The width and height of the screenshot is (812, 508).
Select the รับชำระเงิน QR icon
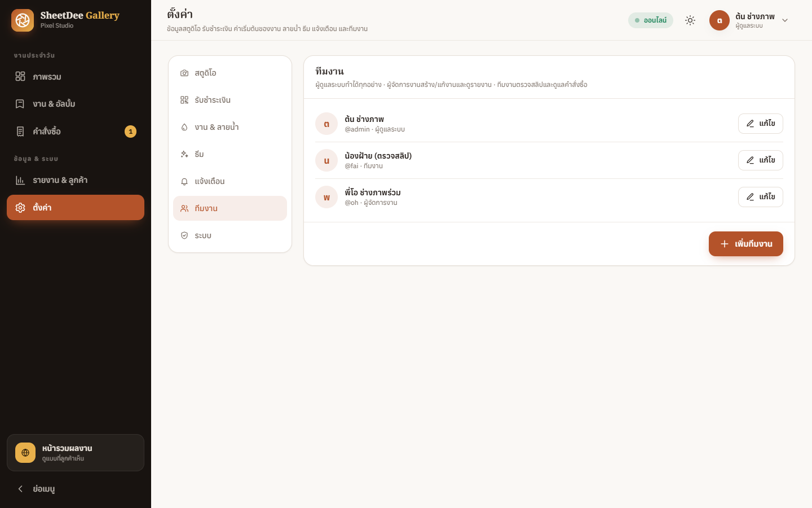[x=184, y=100]
